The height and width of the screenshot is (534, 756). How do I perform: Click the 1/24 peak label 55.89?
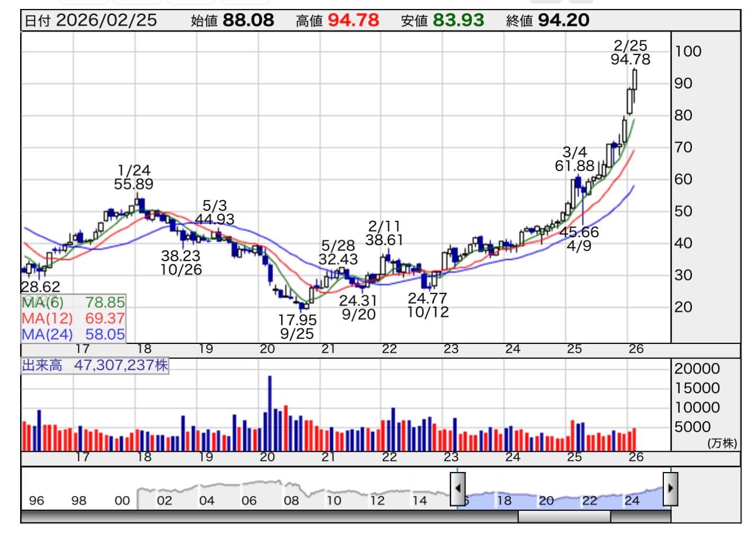134,184
